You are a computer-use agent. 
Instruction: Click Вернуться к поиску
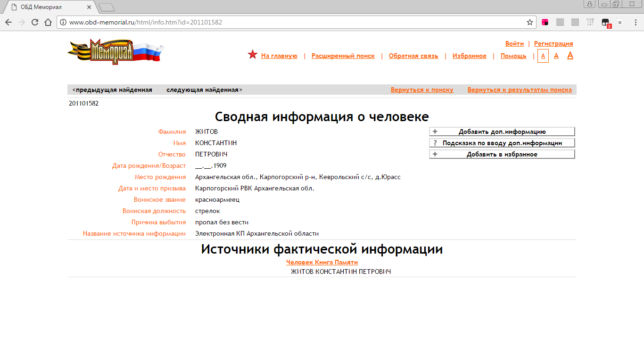[422, 90]
